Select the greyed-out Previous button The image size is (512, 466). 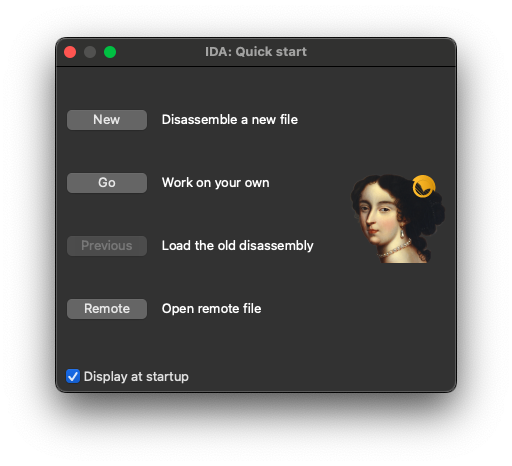[107, 246]
